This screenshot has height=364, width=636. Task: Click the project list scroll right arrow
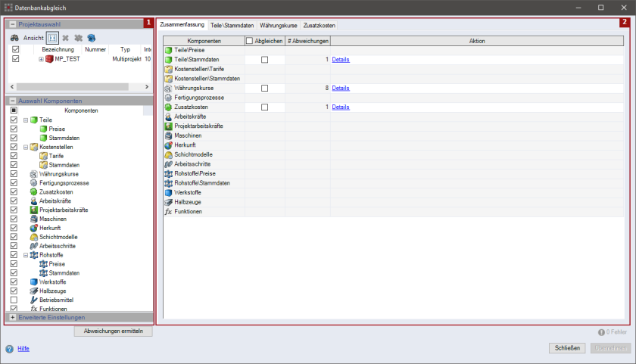[147, 87]
